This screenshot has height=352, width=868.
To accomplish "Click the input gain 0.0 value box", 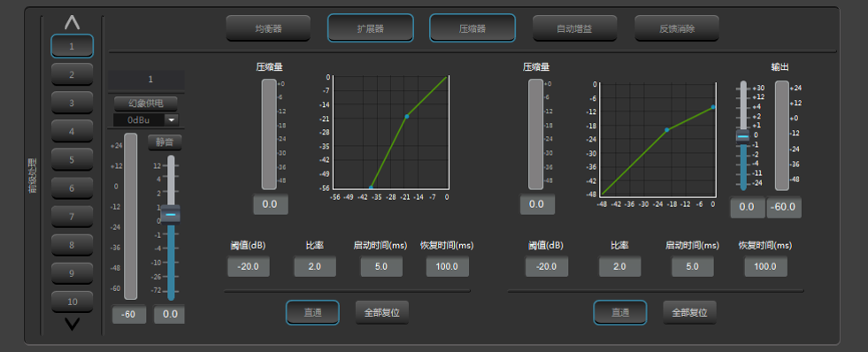I will click(x=169, y=314).
